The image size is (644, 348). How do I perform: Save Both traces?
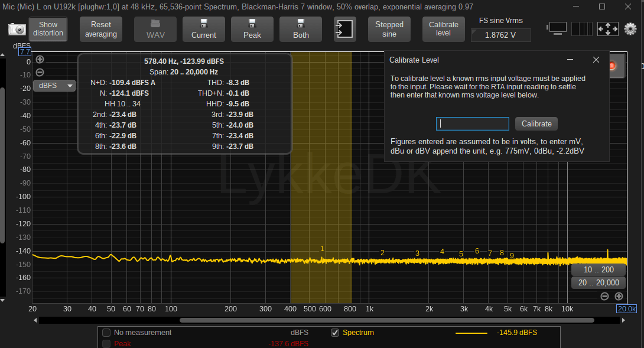(301, 29)
